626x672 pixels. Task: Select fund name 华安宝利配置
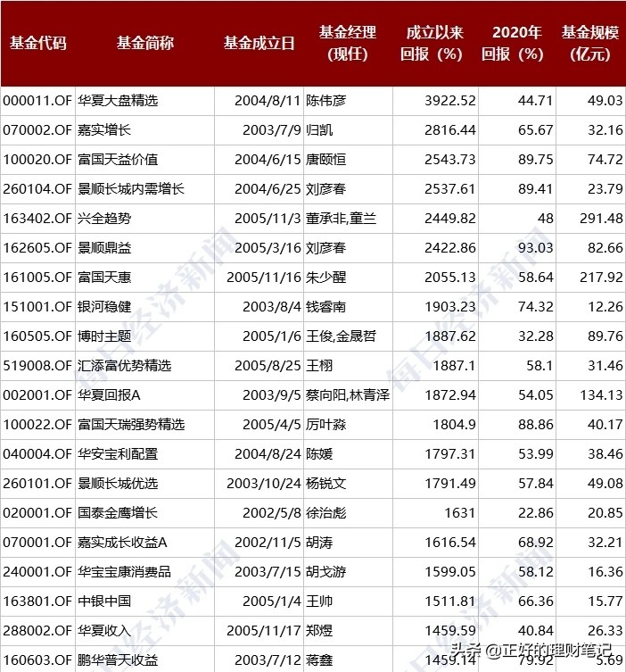pyautogui.click(x=118, y=454)
